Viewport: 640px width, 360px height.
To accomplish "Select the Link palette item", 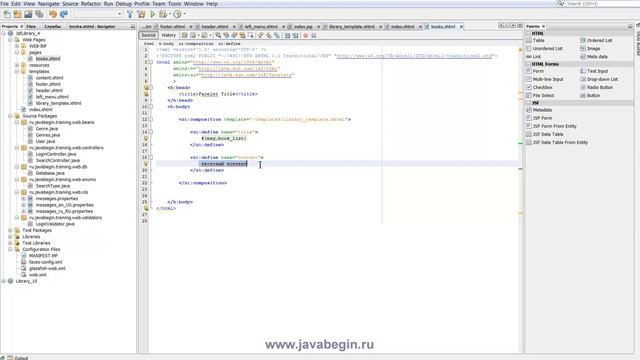I will (534, 57).
